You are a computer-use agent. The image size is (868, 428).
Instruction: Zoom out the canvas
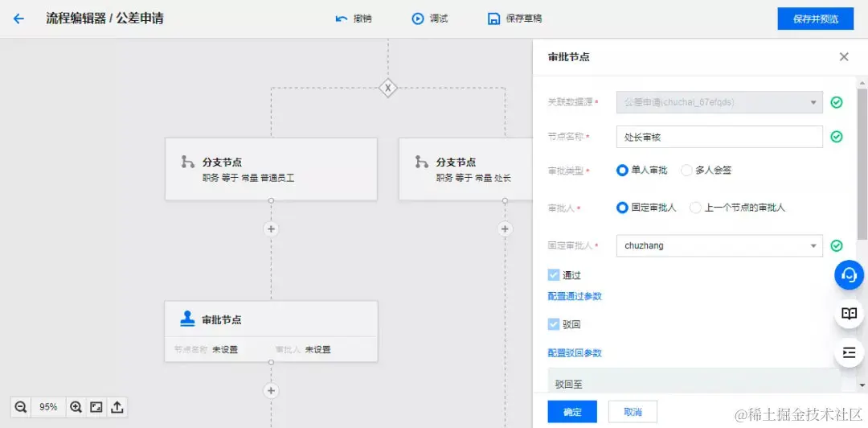pos(21,407)
